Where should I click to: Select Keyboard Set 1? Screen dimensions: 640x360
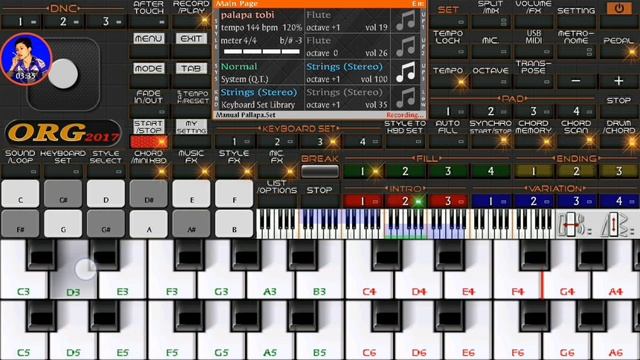pos(234,142)
